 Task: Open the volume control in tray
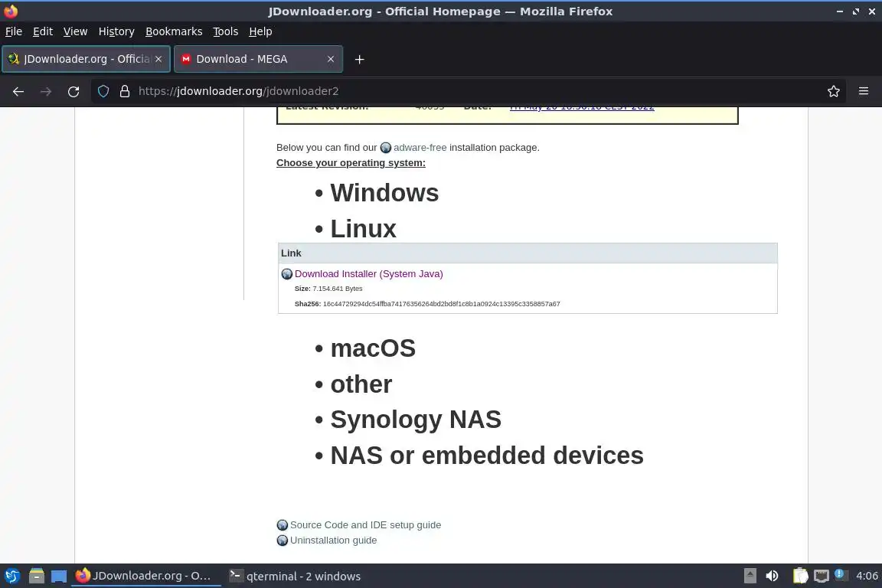(773, 577)
